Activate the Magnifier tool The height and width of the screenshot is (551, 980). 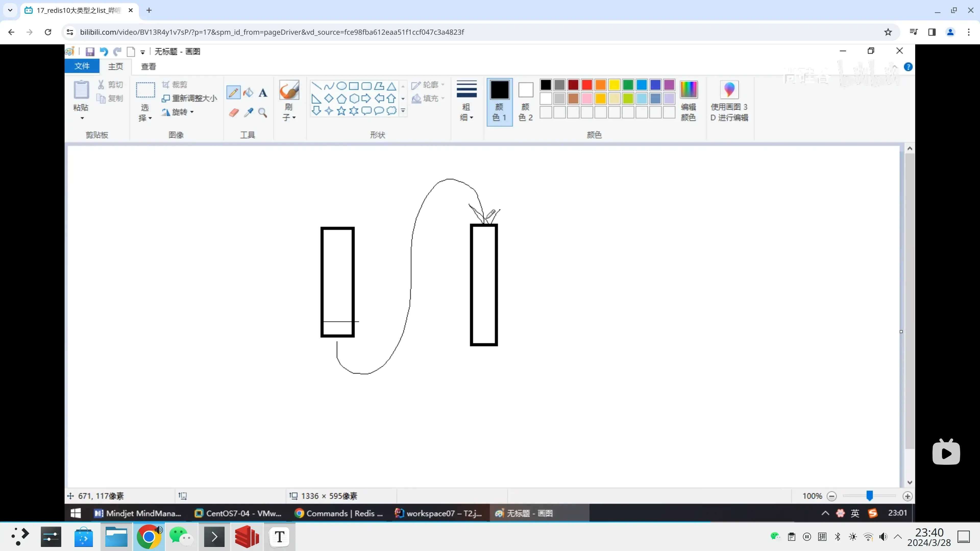263,112
